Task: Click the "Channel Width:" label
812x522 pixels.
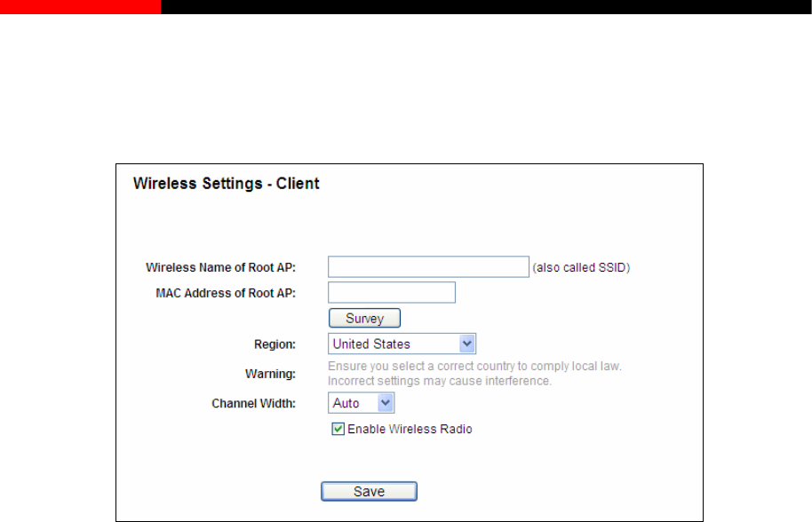Action: (253, 404)
